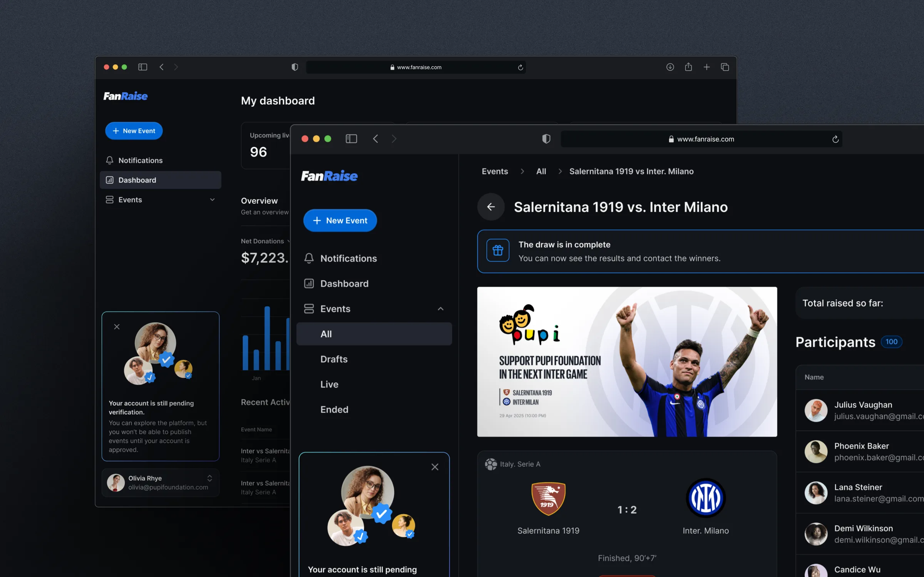Toggle sidebar icon in front window toolbar
924x577 pixels.
click(x=351, y=139)
